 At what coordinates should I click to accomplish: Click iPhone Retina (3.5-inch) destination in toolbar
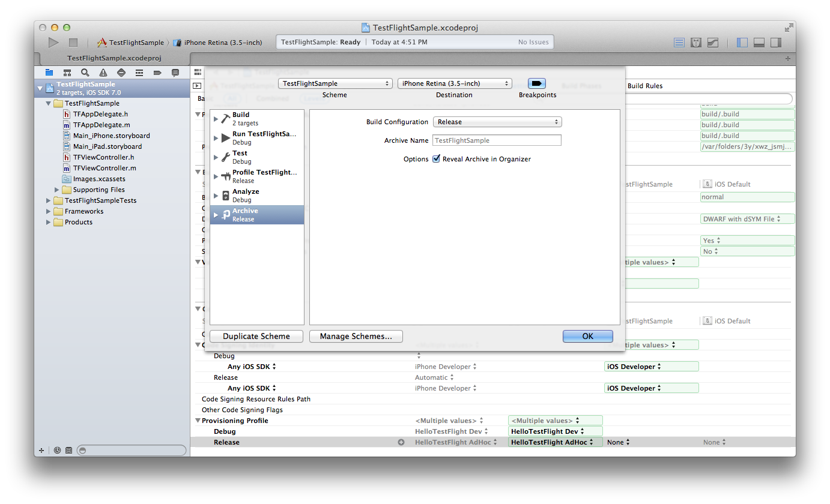[x=218, y=43]
